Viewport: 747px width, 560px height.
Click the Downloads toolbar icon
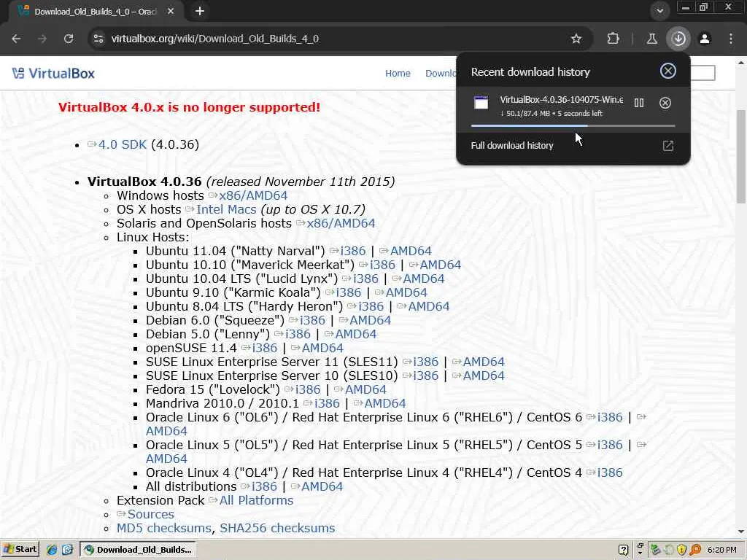[x=678, y=39]
